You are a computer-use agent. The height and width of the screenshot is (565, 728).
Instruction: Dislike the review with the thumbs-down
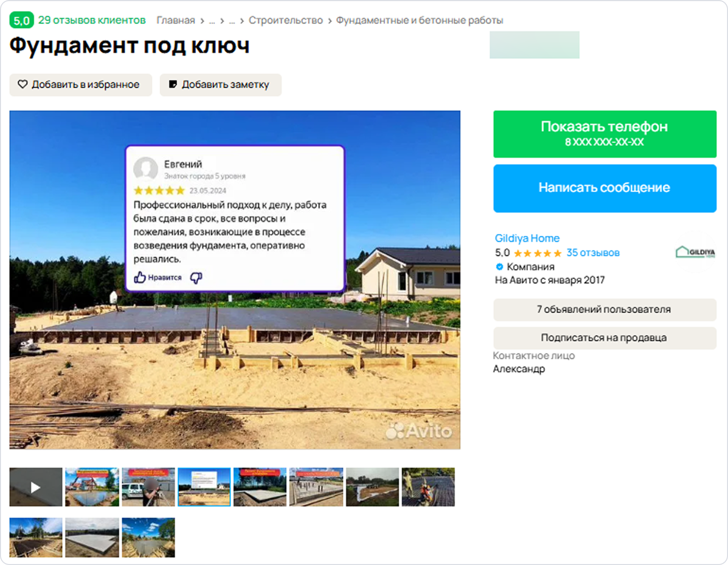pos(196,277)
